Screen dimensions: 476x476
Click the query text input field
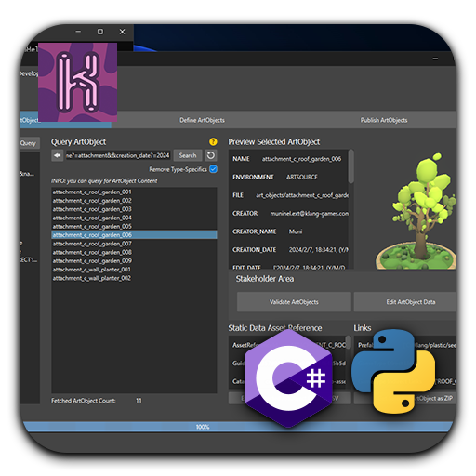click(118, 155)
